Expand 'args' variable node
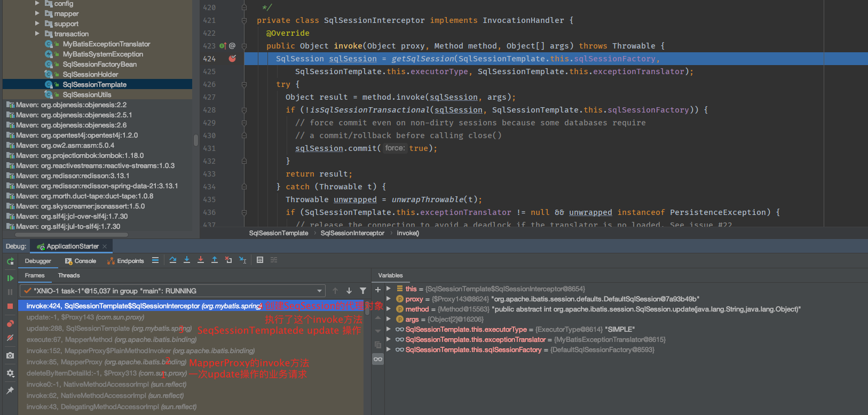 coord(389,319)
